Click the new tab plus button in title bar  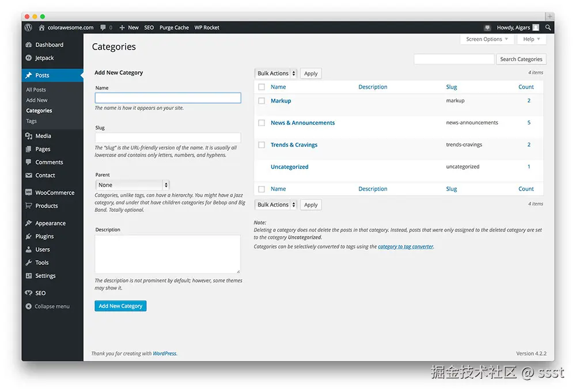550,16
